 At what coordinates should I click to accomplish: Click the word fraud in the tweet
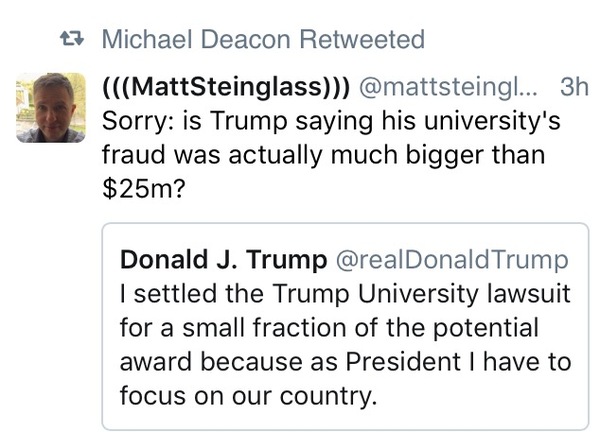(133, 157)
